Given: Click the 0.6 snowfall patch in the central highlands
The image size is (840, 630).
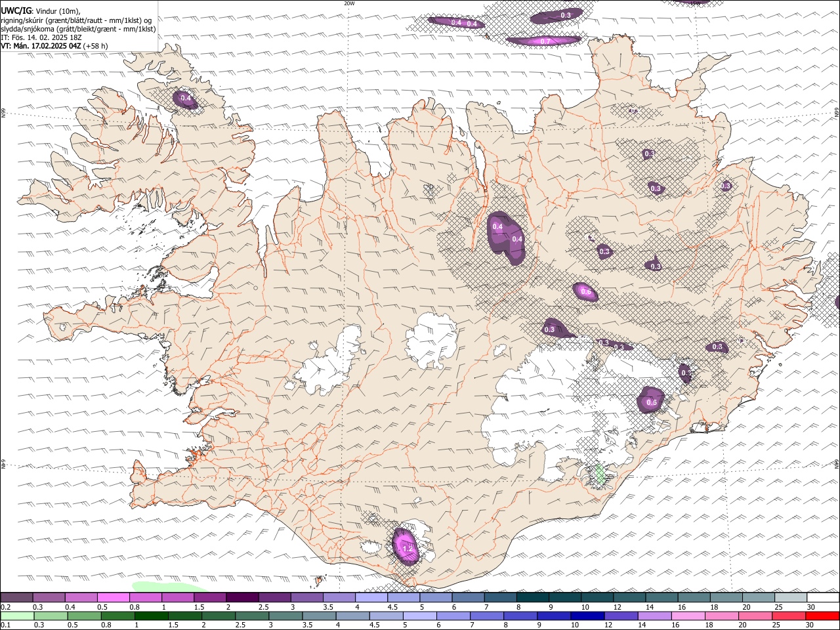Looking at the screenshot, I should (x=585, y=292).
